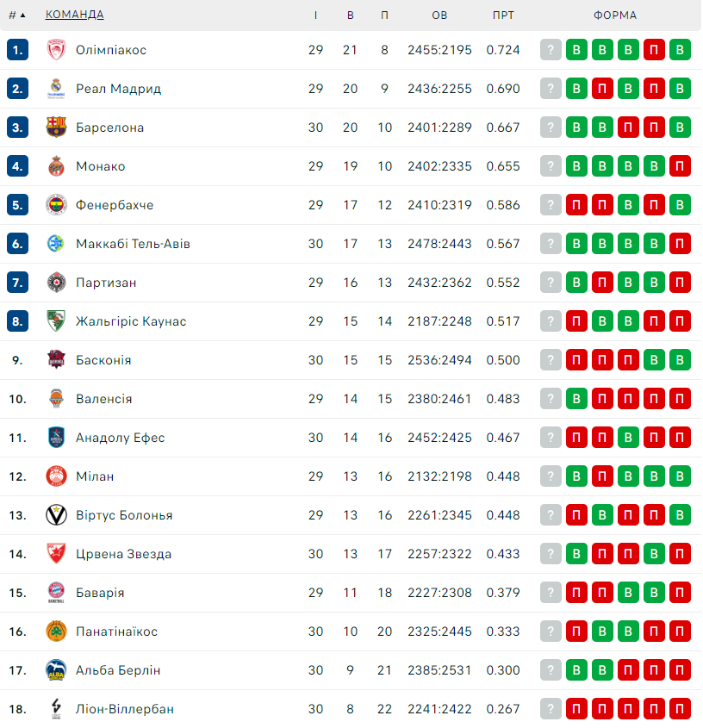Image resolution: width=703 pixels, height=728 pixels.
Task: Click the Panathinaikos clover logo
Action: (x=56, y=631)
